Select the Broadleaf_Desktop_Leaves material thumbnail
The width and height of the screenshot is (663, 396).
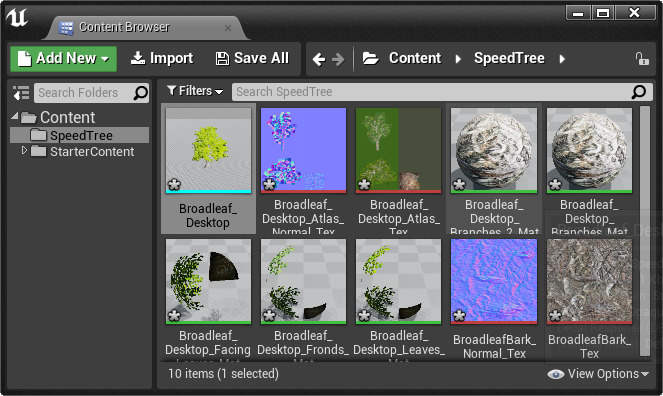tap(398, 281)
